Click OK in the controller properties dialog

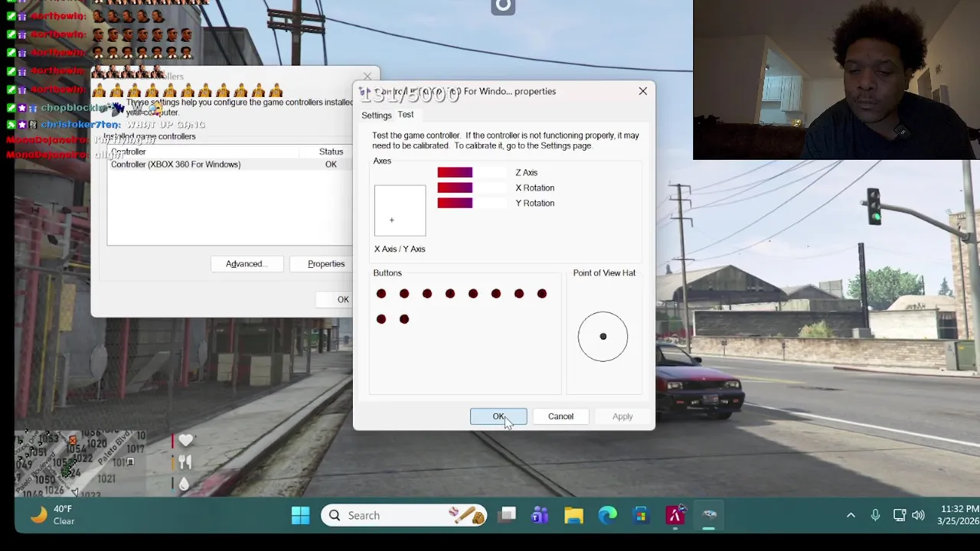(x=498, y=416)
